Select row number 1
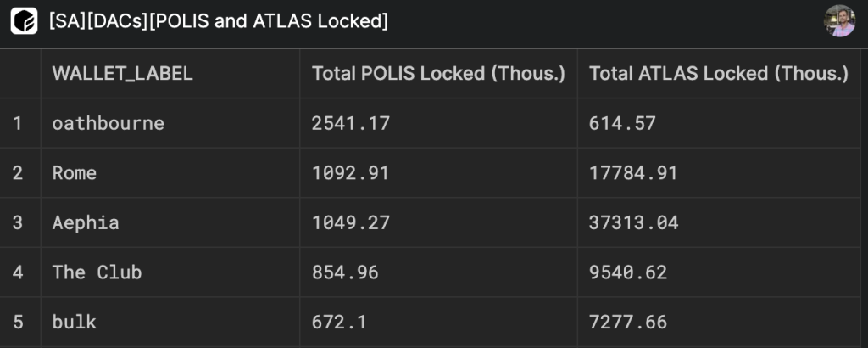Viewport: 868px width, 348px height. (x=17, y=124)
